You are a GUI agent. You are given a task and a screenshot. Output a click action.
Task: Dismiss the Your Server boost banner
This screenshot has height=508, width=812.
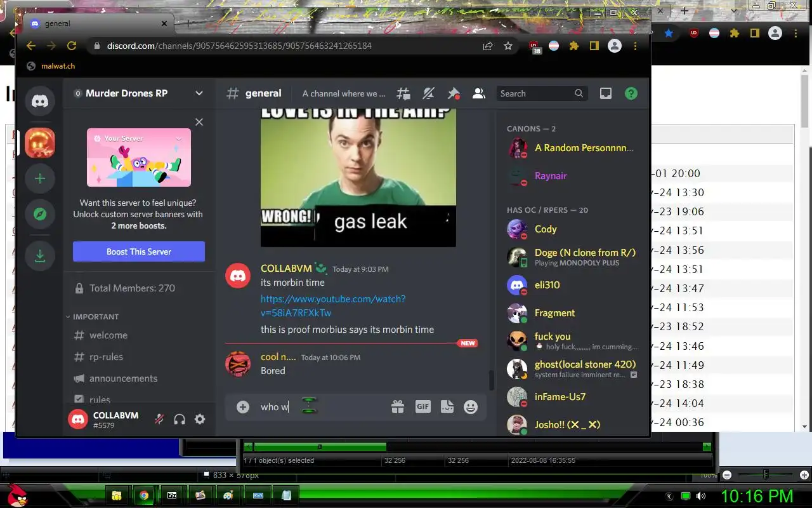pyautogui.click(x=199, y=122)
